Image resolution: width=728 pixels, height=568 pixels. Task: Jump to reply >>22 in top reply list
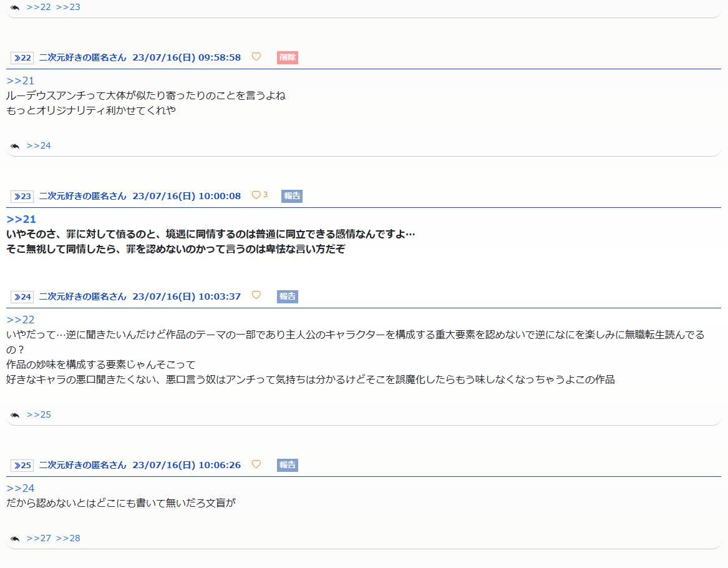click(39, 7)
